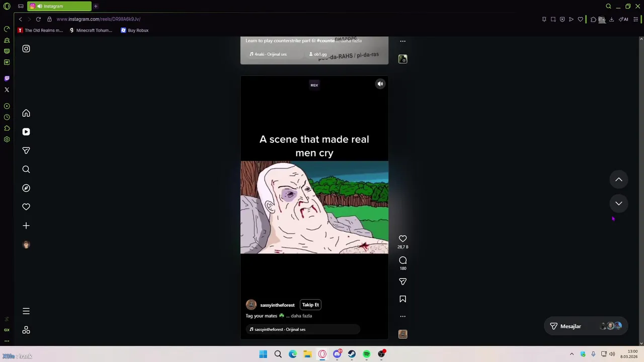Open a new tab with the plus button
This screenshot has width=644, height=362.
96,6
